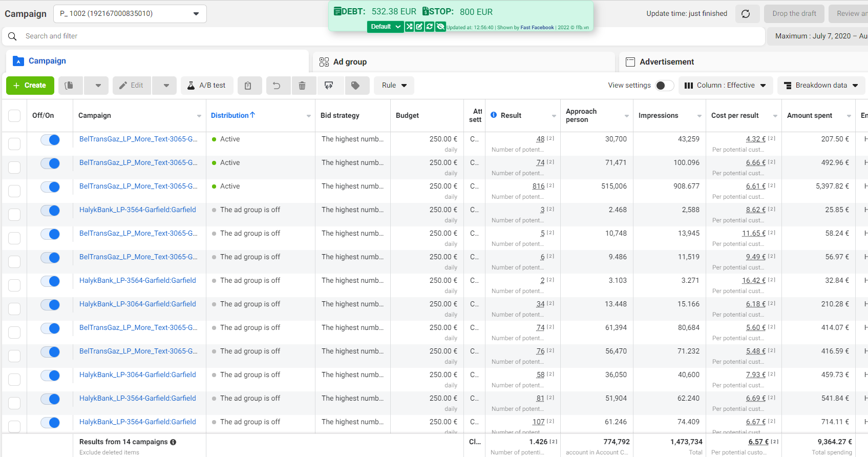The width and height of the screenshot is (868, 457).
Task: Click the DEBT list icon
Action: click(337, 11)
